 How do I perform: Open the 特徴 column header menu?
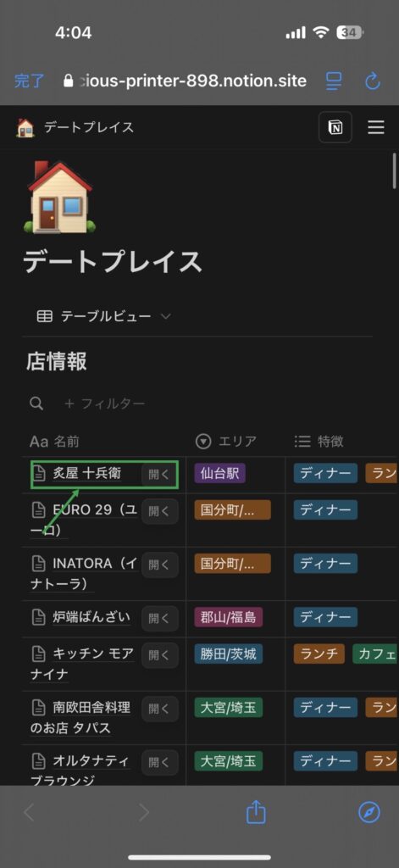coord(319,441)
